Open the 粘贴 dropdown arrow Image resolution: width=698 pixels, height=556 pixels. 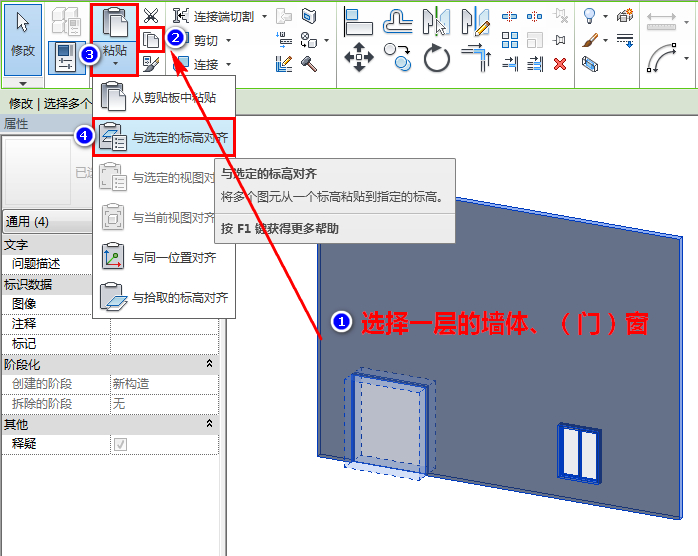click(x=115, y=64)
